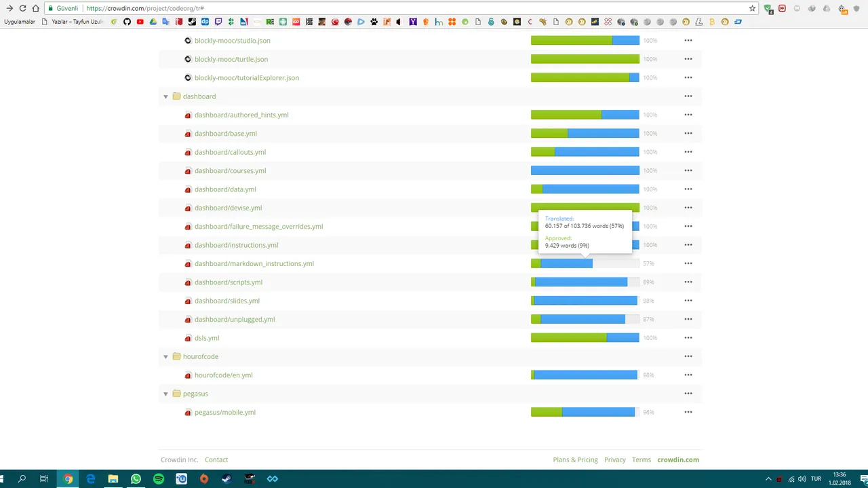Open dashboard/instructions.yml file
The height and width of the screenshot is (488, 868).
[x=236, y=245]
